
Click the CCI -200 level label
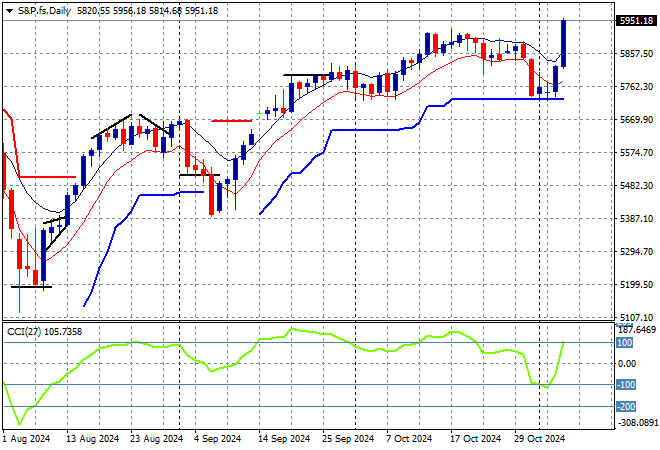(626, 407)
